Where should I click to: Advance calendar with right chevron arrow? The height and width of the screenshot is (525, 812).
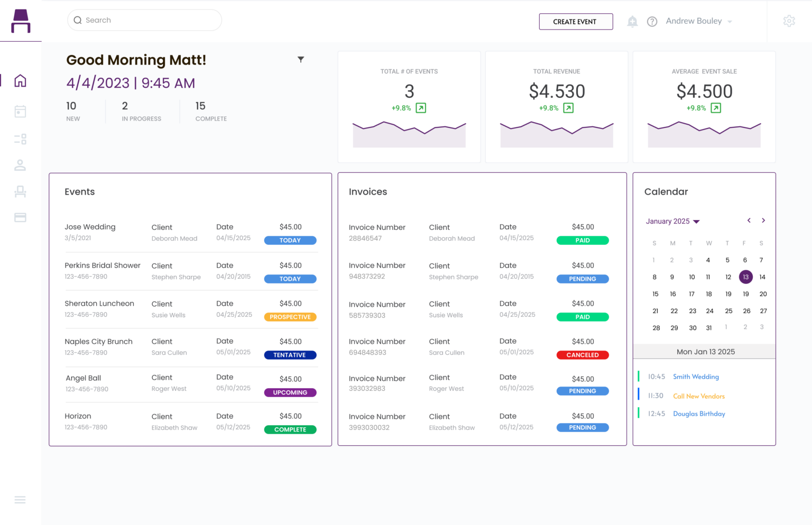[x=763, y=220]
